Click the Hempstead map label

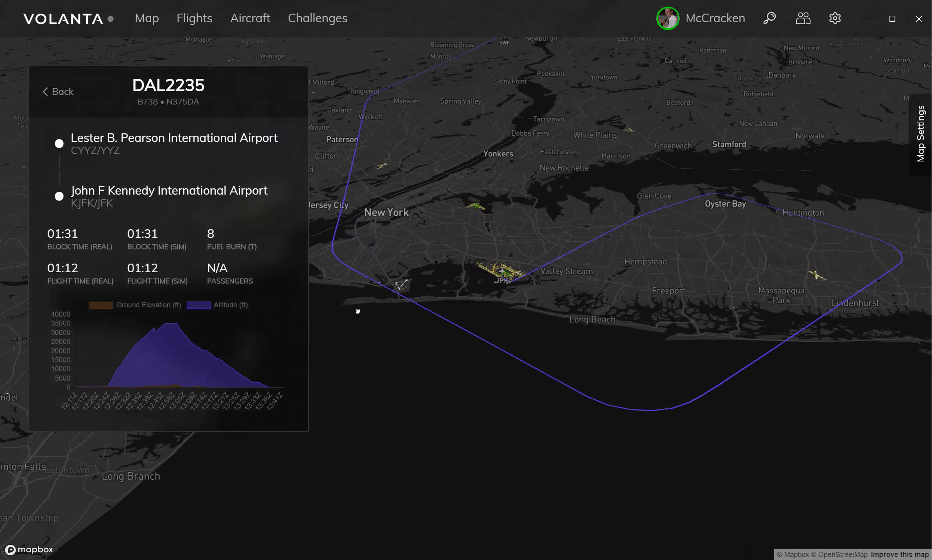pyautogui.click(x=645, y=262)
